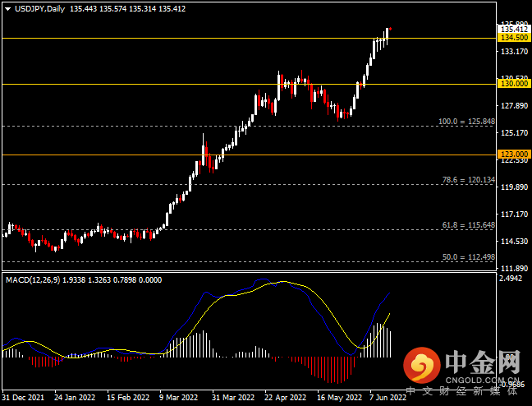Click the 31 Dec 2021 date label
Screen dimensions: 532x406
[x=23, y=398]
